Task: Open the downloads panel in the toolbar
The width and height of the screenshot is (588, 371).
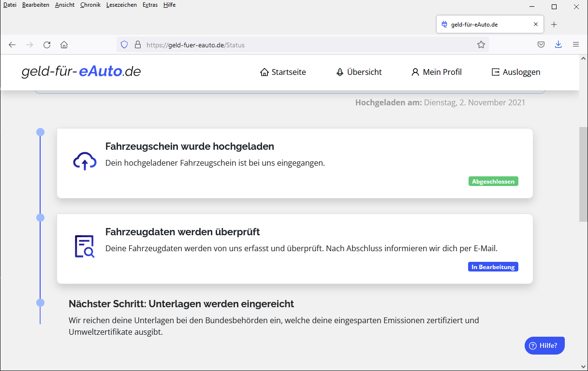Action: (x=558, y=44)
